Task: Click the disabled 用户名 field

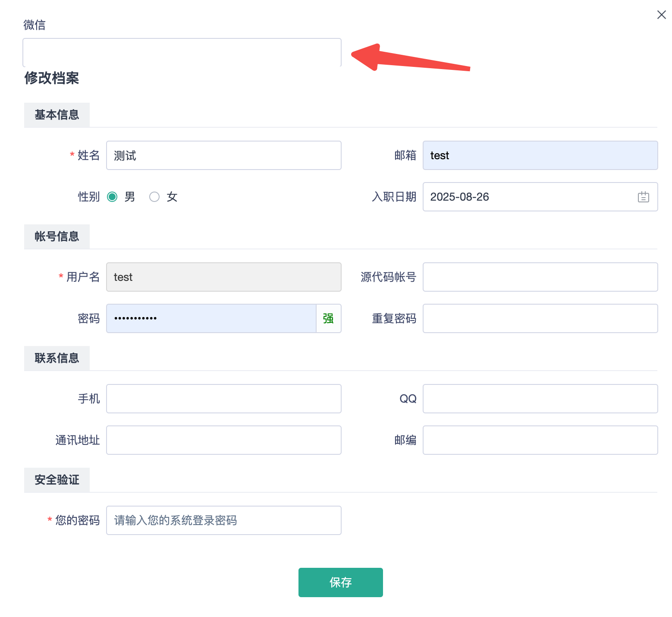Action: (223, 277)
